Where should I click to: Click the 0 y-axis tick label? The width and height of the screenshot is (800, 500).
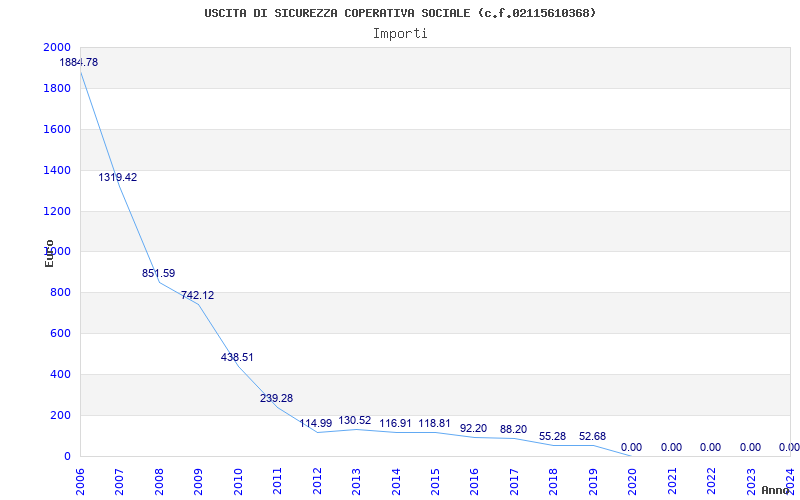(67, 456)
